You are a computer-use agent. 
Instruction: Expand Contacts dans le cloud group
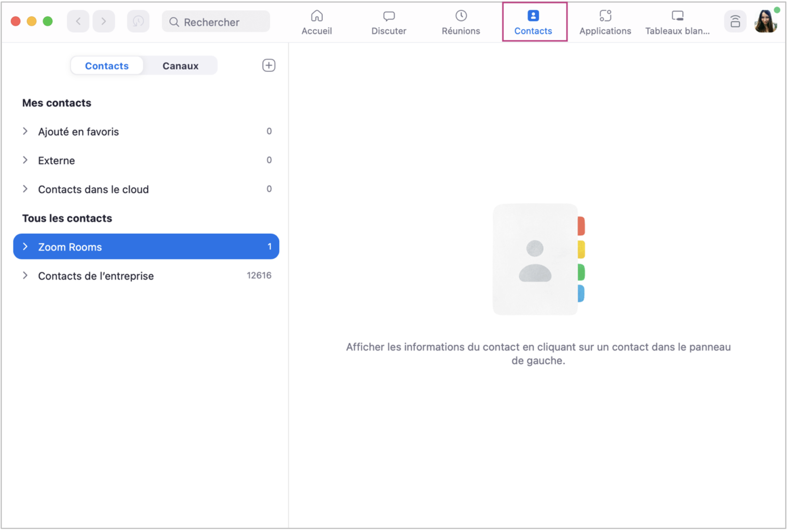[25, 189]
